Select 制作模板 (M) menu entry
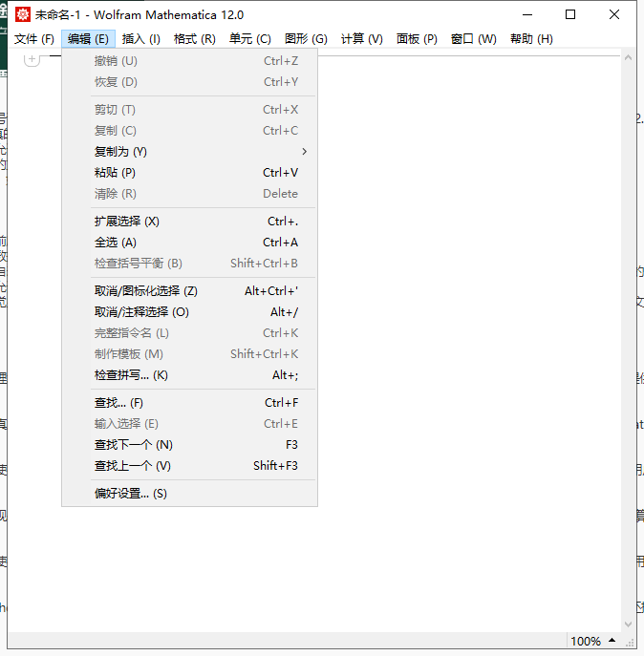This screenshot has width=644, height=656. click(190, 354)
